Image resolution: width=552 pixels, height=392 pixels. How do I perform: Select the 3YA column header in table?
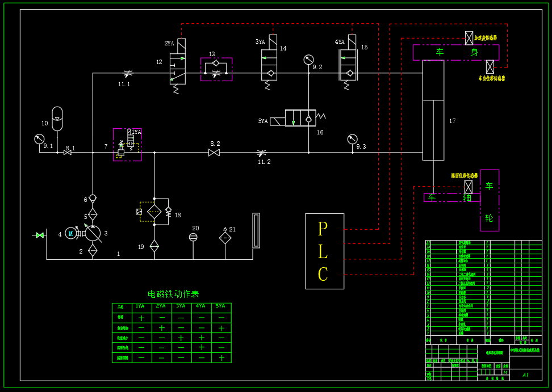click(x=181, y=306)
